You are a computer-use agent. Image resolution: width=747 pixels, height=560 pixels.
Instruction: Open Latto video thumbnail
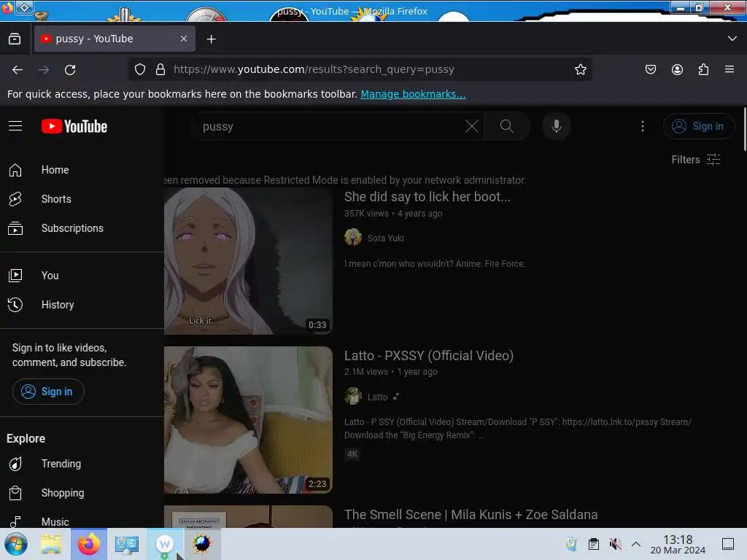click(x=248, y=420)
